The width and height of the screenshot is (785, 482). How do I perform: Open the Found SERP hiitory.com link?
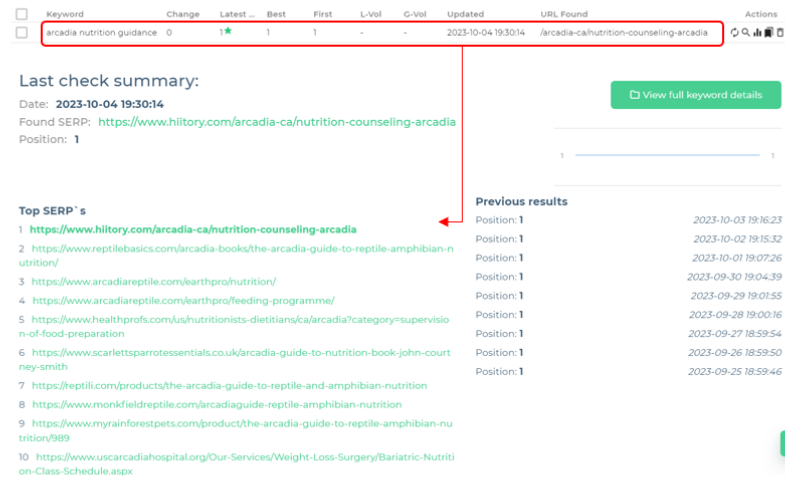pyautogui.click(x=277, y=122)
